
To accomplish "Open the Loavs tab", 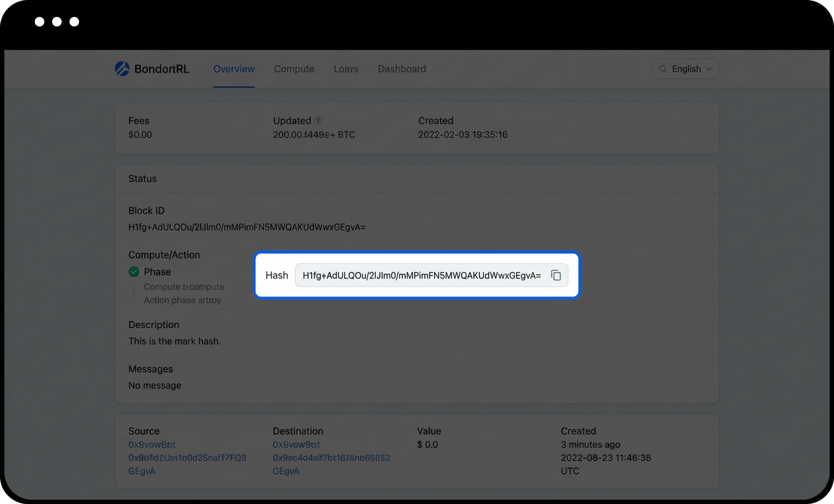I will coord(346,69).
